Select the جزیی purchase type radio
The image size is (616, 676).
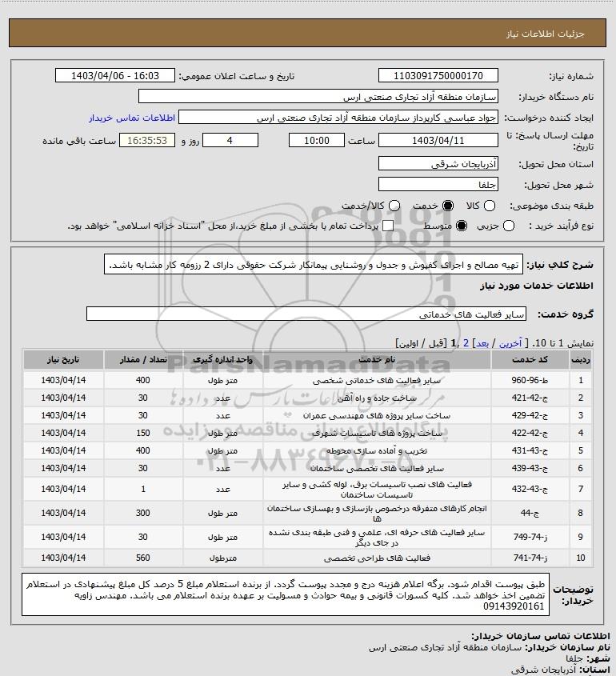point(509,226)
